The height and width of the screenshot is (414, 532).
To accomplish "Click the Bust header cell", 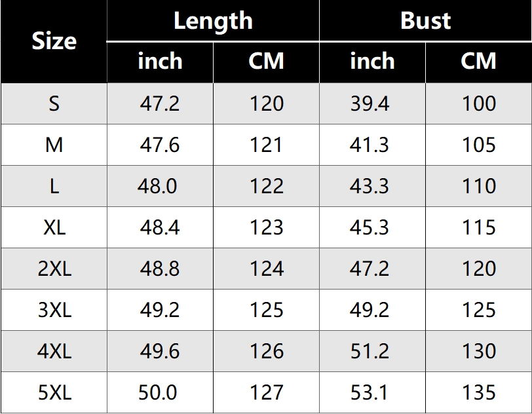I will (x=425, y=21).
